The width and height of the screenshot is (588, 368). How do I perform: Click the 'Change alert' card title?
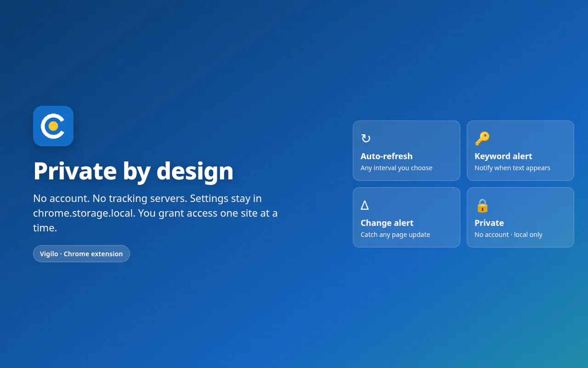pyautogui.click(x=387, y=223)
